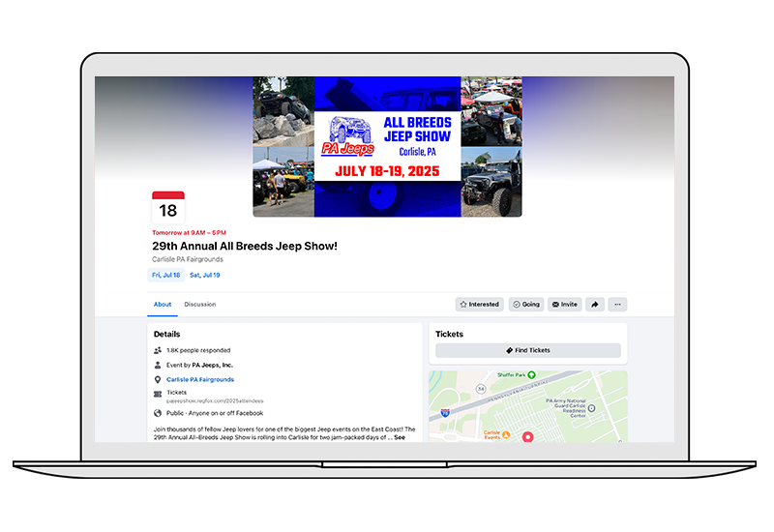Click the person icon beside Event by
The image size is (774, 532).
158,366
